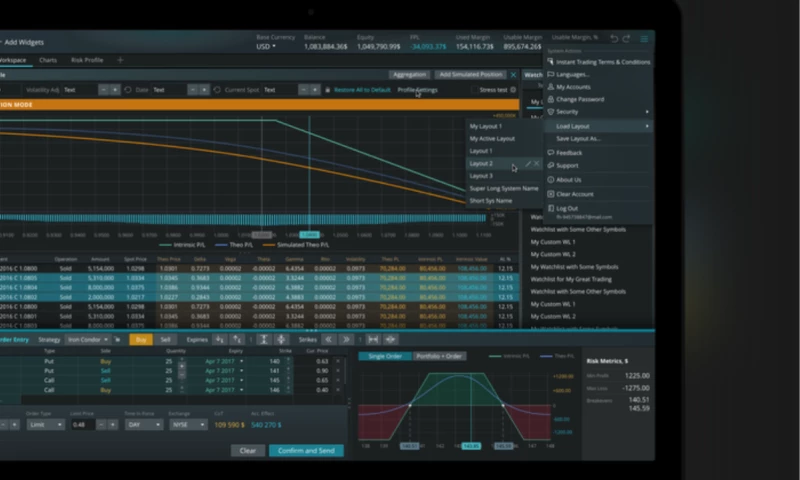Click the redo arrow in top bar
The width and height of the screenshot is (800, 480).
tap(626, 39)
